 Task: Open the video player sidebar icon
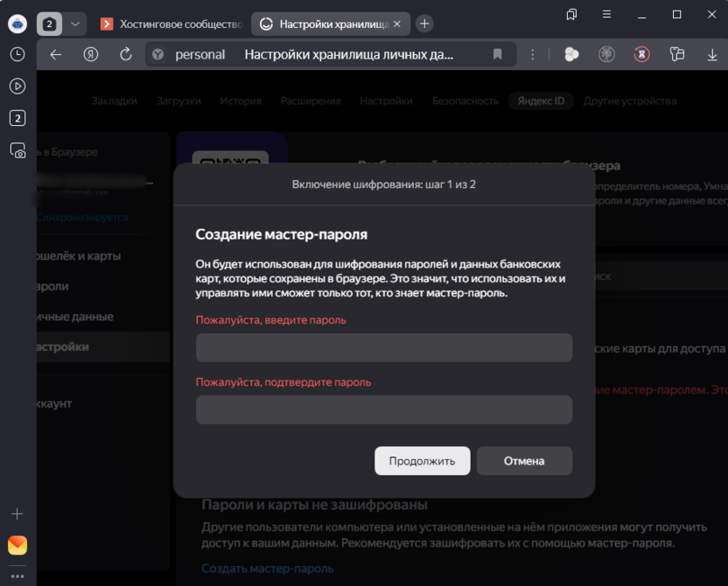point(17,86)
